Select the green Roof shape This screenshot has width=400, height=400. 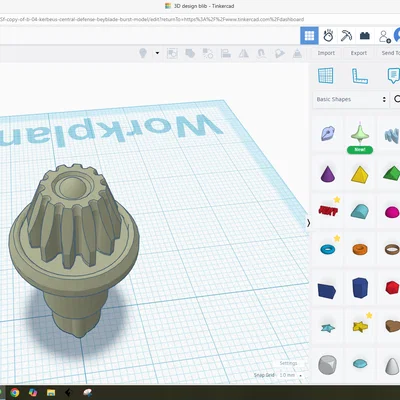[x=391, y=174]
